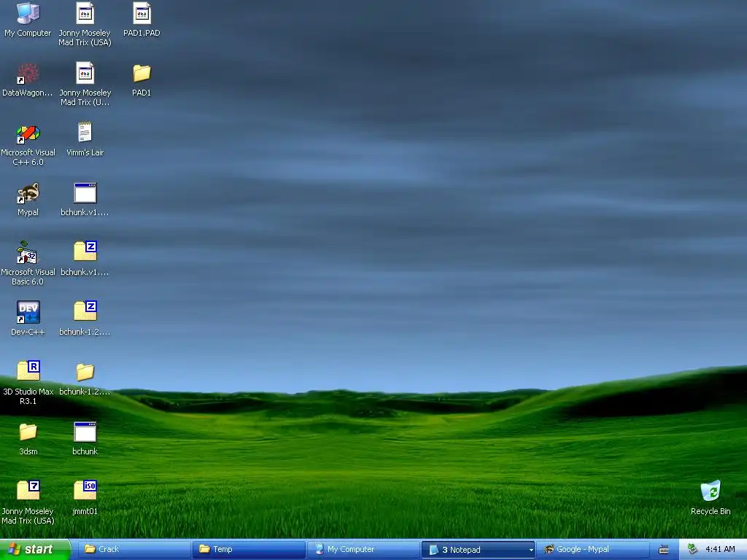Switch to My Computer taskbar window

pyautogui.click(x=363, y=549)
